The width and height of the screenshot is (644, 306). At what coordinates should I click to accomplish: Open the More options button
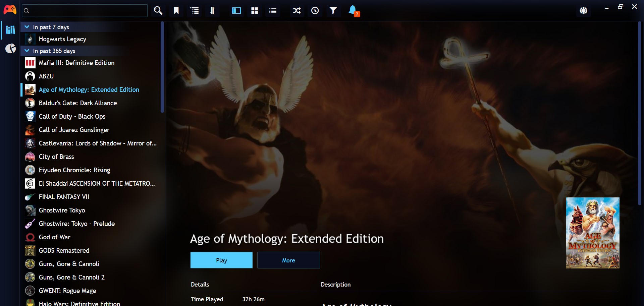(288, 260)
